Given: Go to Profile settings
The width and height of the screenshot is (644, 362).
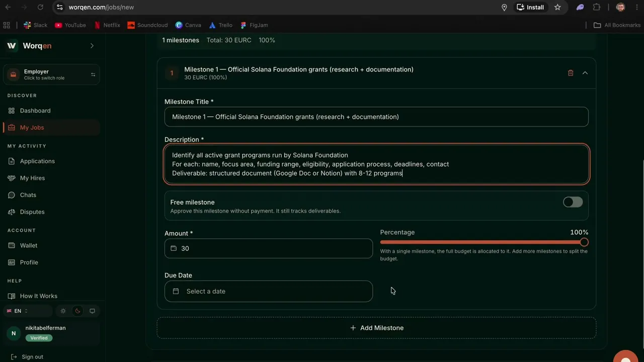Looking at the screenshot, I should point(51,262).
